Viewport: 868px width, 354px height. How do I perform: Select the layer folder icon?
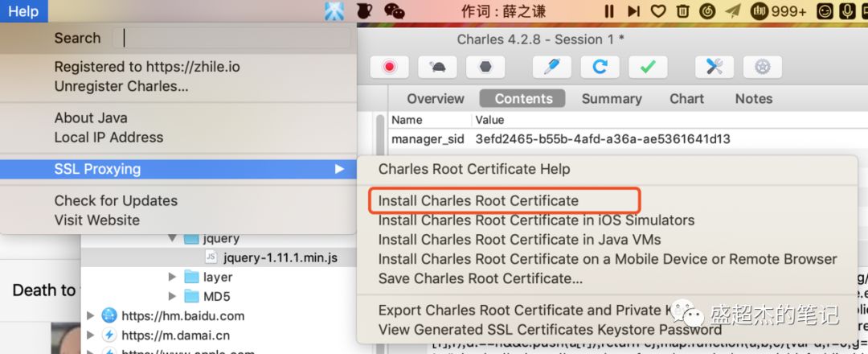click(191, 277)
